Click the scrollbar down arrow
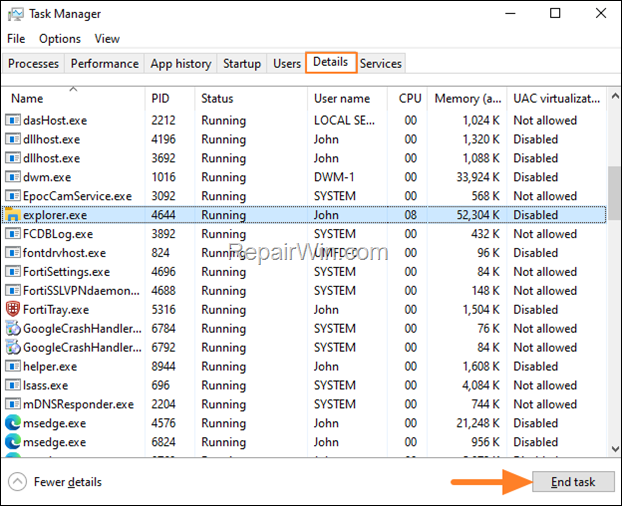The image size is (622, 506). [x=615, y=449]
